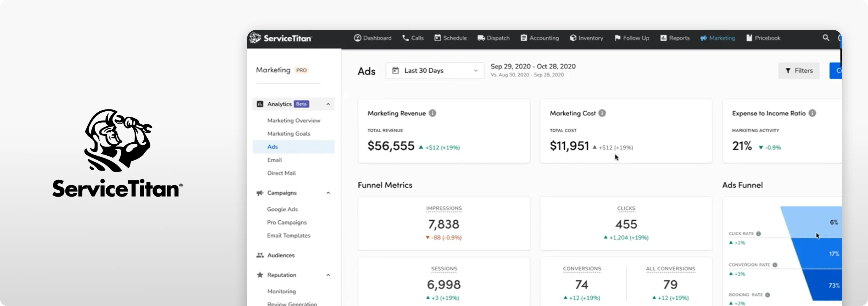Viewport: 868px width, 306px height.
Task: Click the Audiences people icon
Action: [x=260, y=255]
